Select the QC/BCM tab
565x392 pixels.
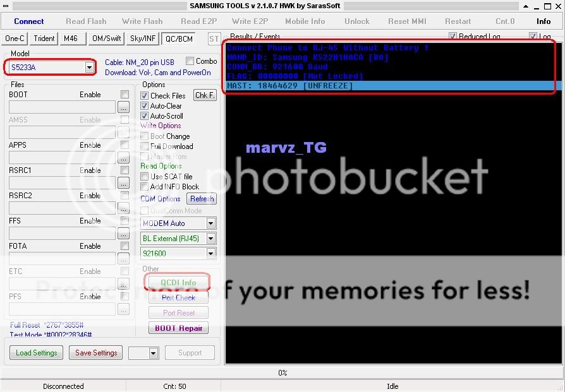(179, 39)
